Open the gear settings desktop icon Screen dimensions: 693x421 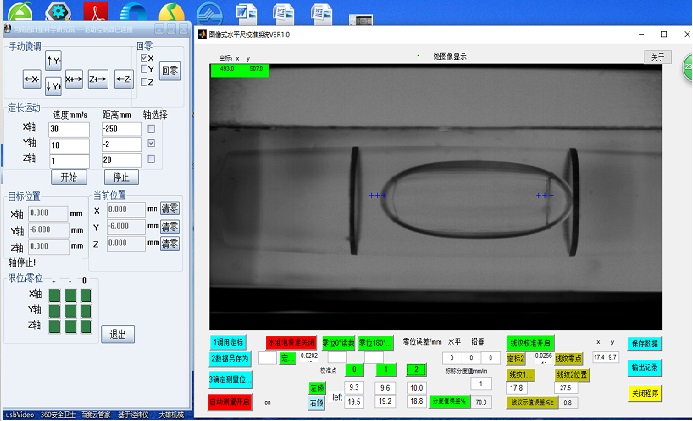tap(58, 11)
